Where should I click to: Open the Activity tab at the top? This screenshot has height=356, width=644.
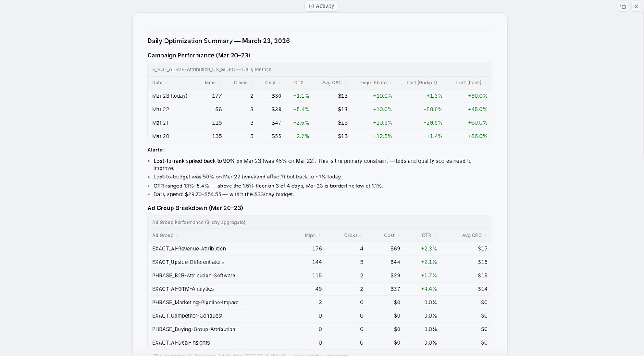pos(321,6)
